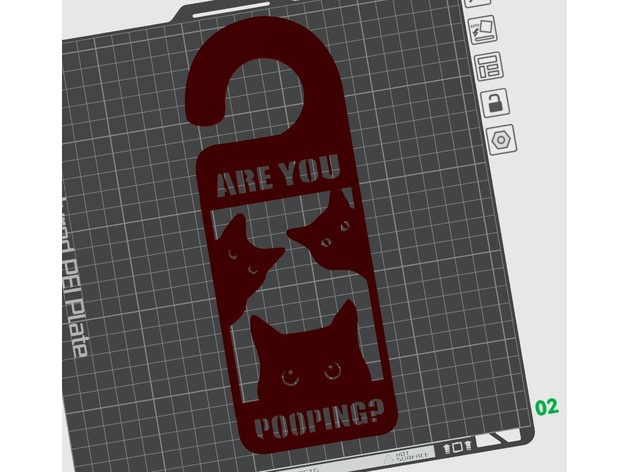This screenshot has width=628, height=472.
Task: Open plate settings hexagon icon
Action: point(501,137)
